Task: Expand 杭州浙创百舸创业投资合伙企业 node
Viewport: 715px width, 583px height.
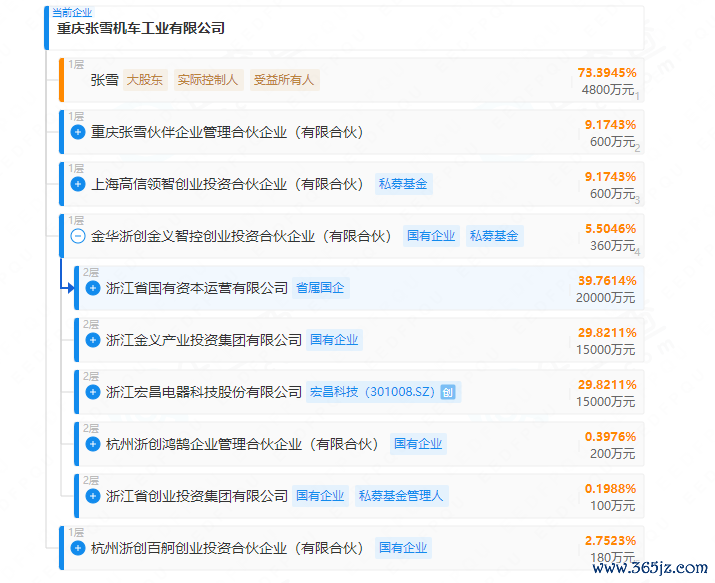Action: click(x=78, y=548)
